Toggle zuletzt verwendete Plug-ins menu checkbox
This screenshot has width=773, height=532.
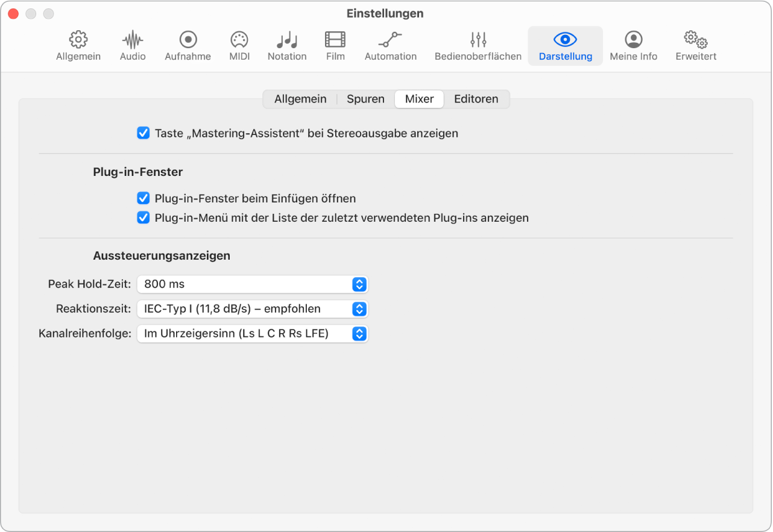(x=144, y=217)
